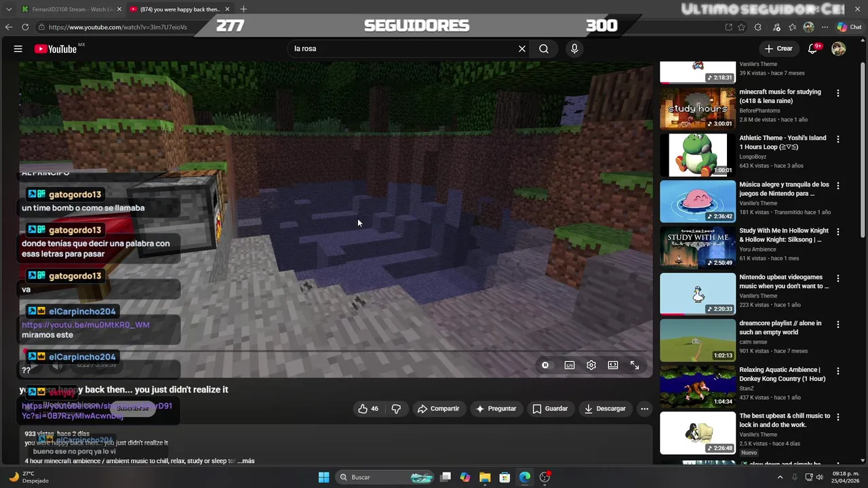This screenshot has height=488, width=868.
Task: Select the 'you were happy back then' tab
Action: click(180, 9)
